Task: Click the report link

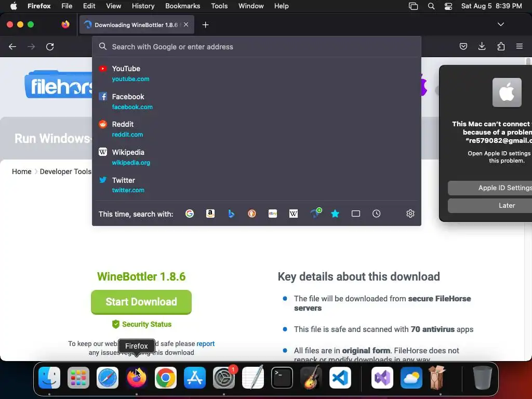Action: 206,344
